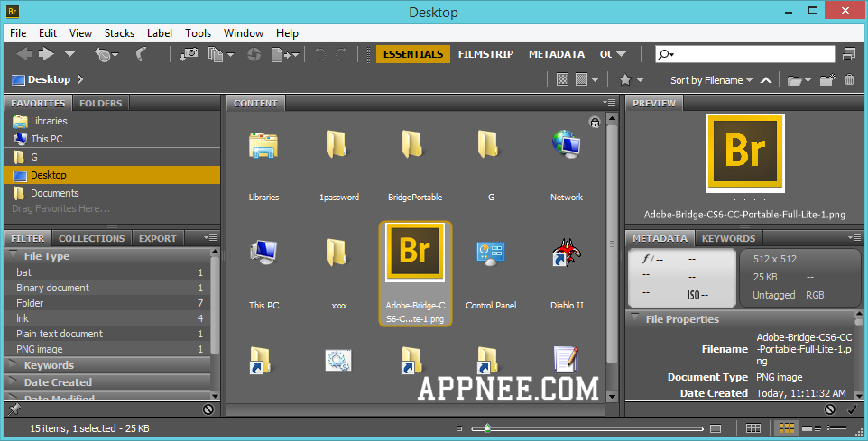868x441 pixels.
Task: Switch to the Keywords tab
Action: [x=728, y=238]
